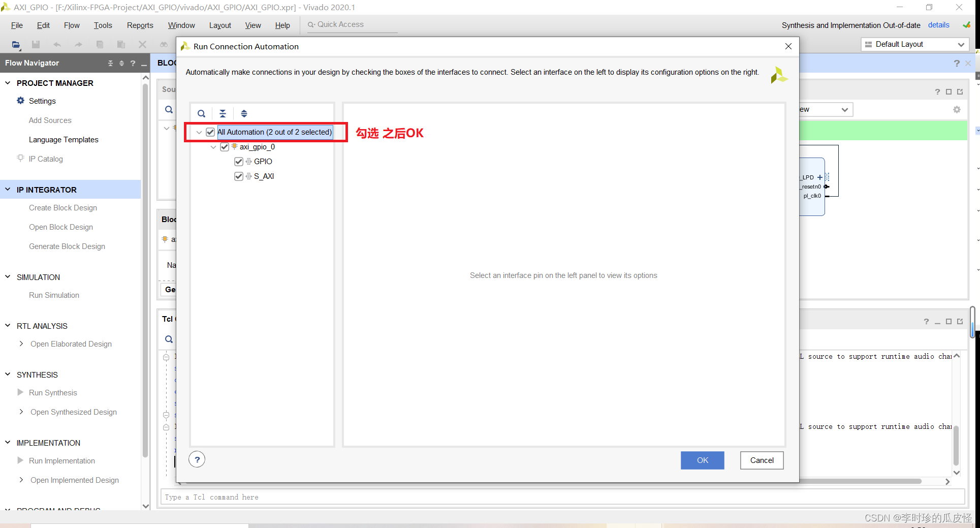Click the Expand All icon in the automation tree
980x528 pixels.
coord(244,113)
